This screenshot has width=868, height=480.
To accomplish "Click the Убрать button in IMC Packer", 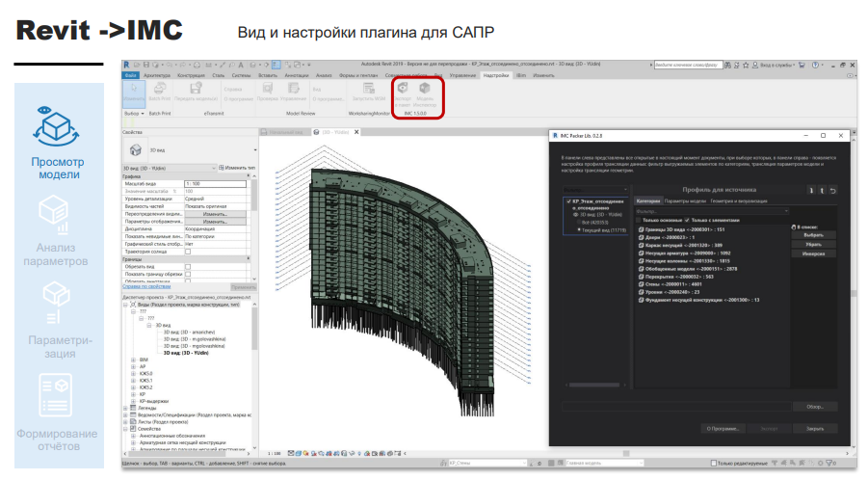I will (813, 244).
